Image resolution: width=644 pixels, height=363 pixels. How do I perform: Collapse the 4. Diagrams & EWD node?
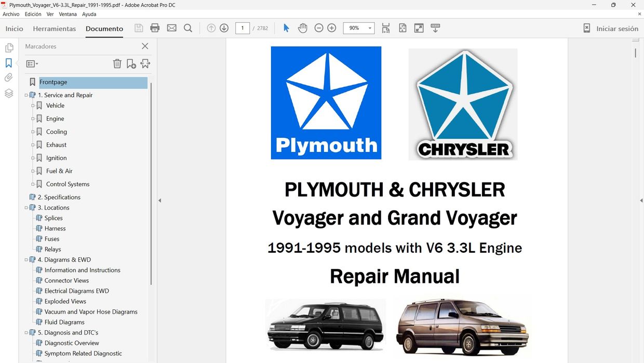pos(26,260)
